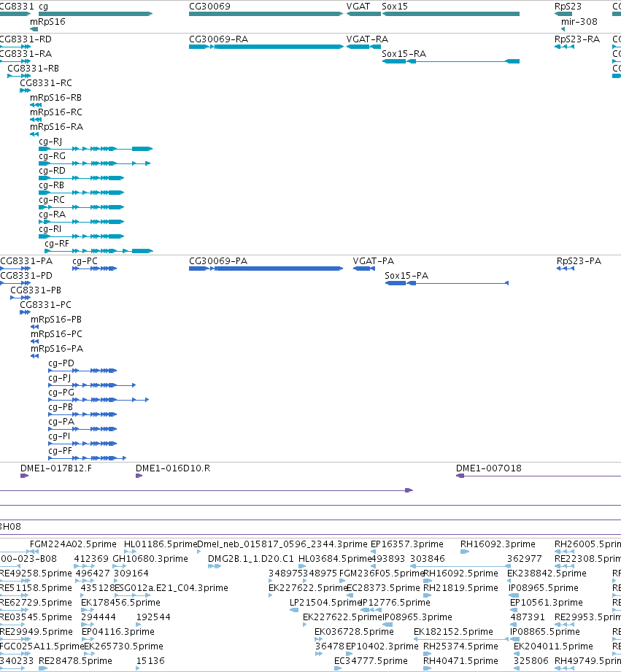Select the DMG2B.1_1.D20.C1 EST label
Screen dimensions: 621x672
tap(251, 558)
